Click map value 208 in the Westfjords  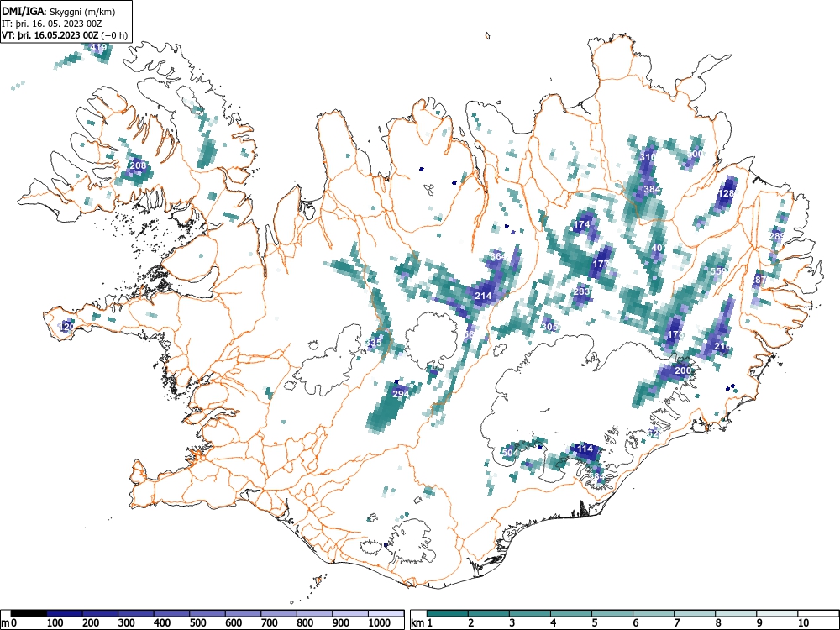pos(139,165)
